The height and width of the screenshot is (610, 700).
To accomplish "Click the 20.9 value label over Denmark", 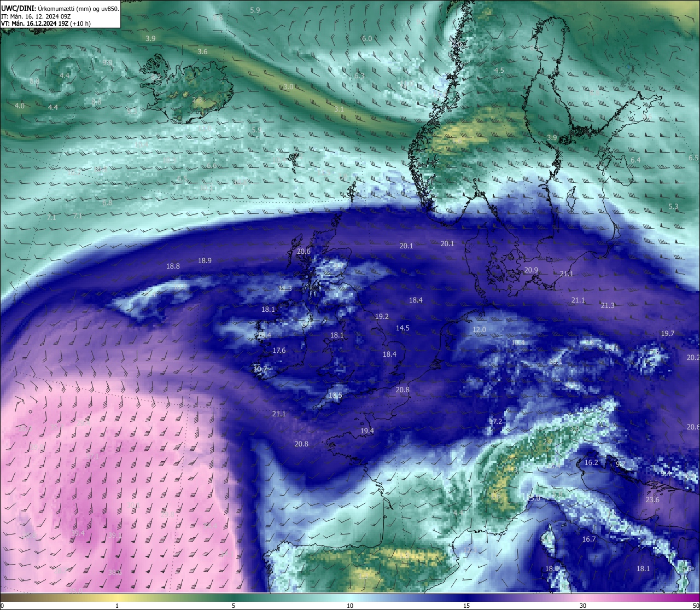I will [x=531, y=270].
